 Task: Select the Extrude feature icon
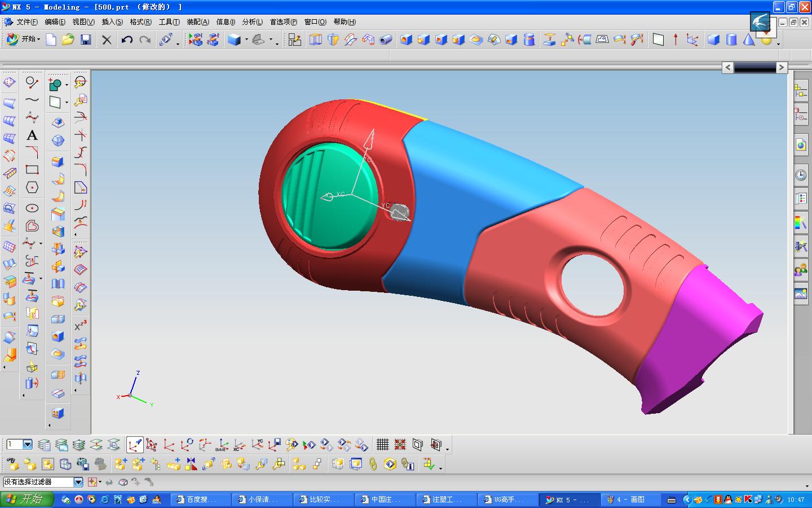pyautogui.click(x=315, y=40)
